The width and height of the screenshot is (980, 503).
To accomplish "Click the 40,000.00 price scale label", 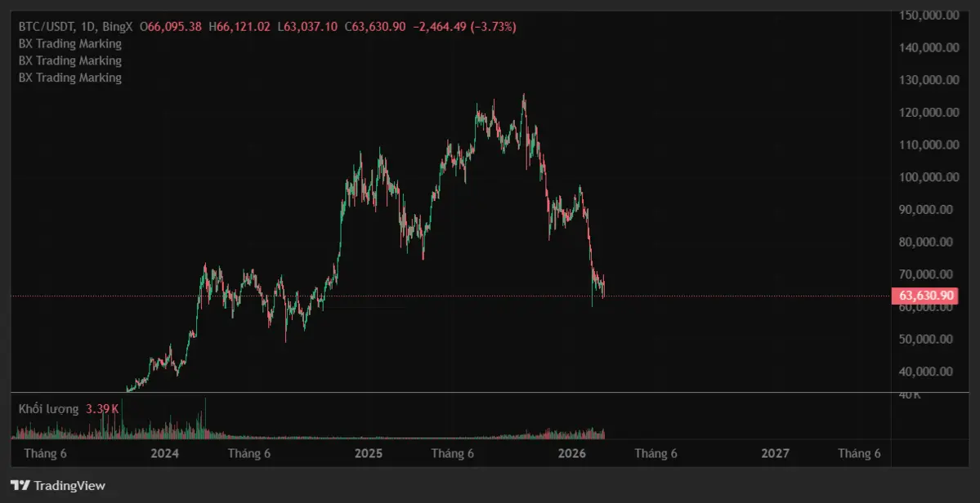I will pyautogui.click(x=928, y=372).
